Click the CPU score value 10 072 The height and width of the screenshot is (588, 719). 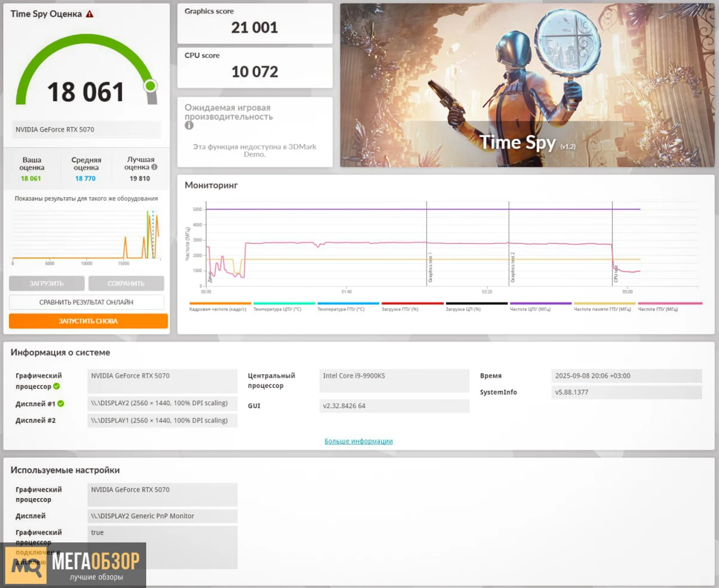coord(255,72)
